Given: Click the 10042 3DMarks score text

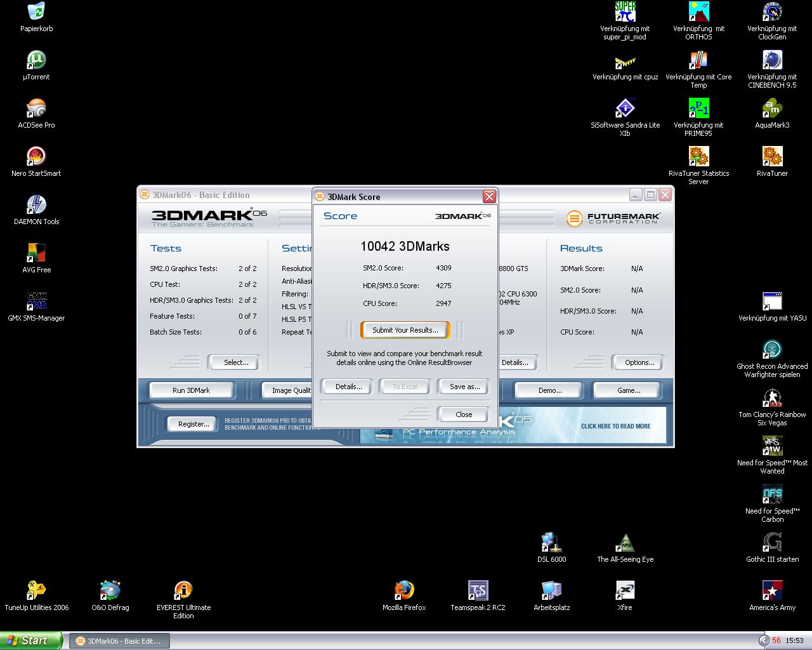Looking at the screenshot, I should 405,246.
